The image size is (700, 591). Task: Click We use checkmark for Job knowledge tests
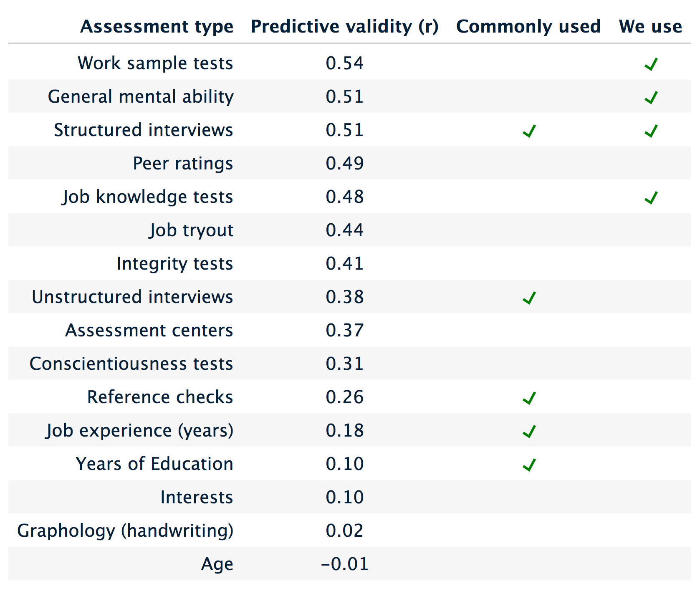point(651,197)
